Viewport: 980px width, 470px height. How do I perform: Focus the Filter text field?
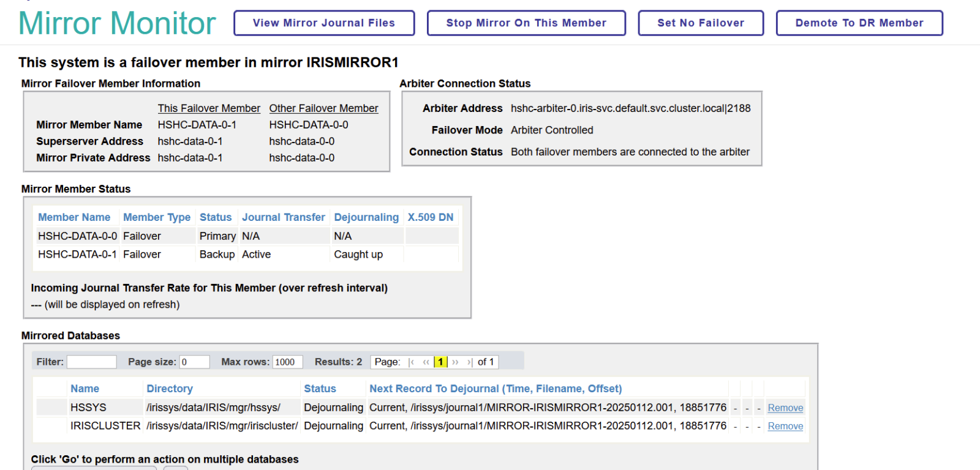[91, 362]
